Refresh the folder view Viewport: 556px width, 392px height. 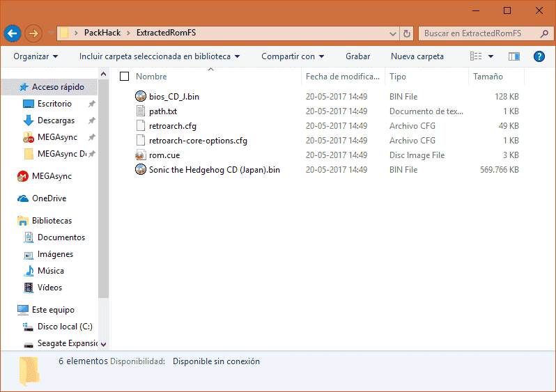click(x=407, y=33)
